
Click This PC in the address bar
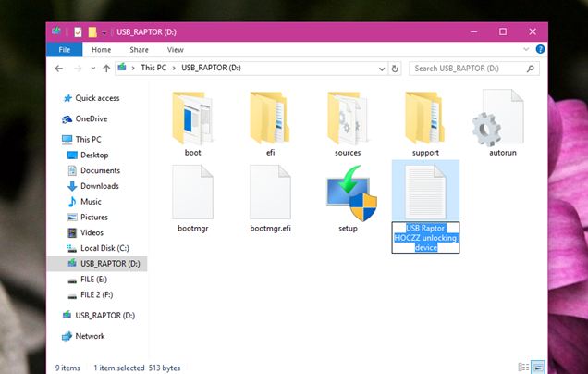153,68
